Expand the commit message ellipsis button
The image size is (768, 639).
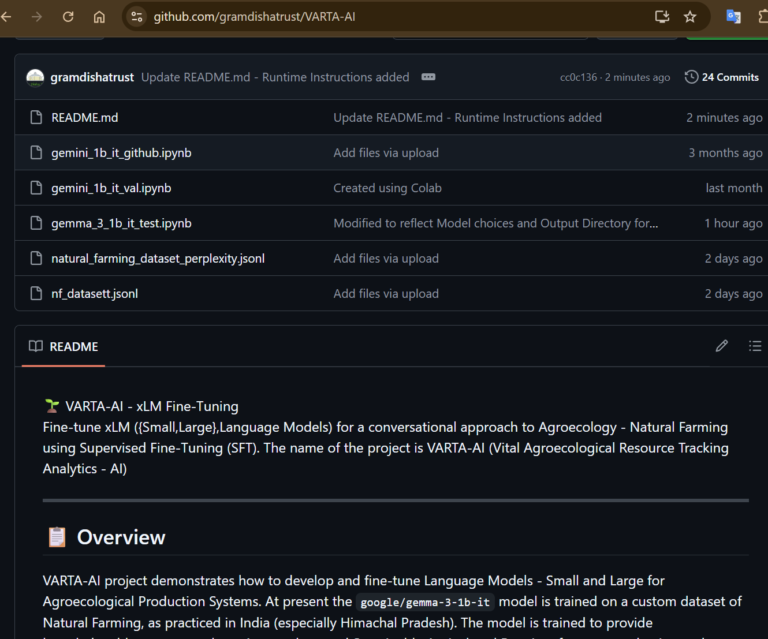pyautogui.click(x=428, y=77)
